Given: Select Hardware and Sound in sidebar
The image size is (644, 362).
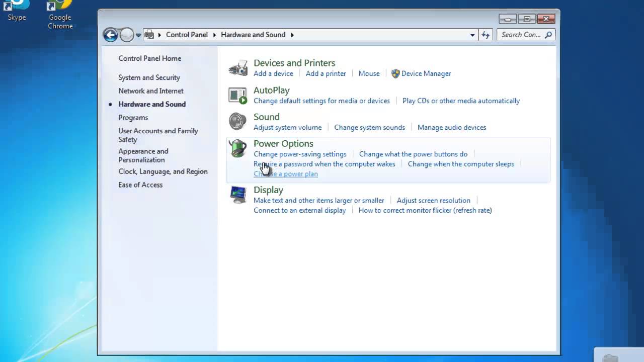Looking at the screenshot, I should point(152,104).
